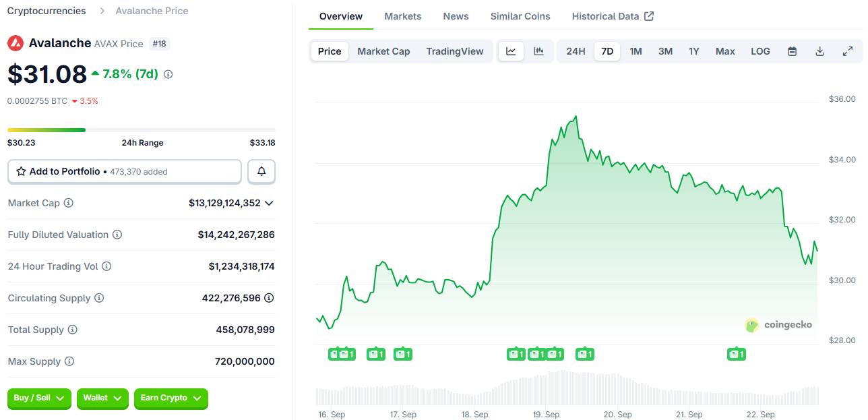Switch to the line chart view icon
868x420 pixels.
click(x=511, y=51)
